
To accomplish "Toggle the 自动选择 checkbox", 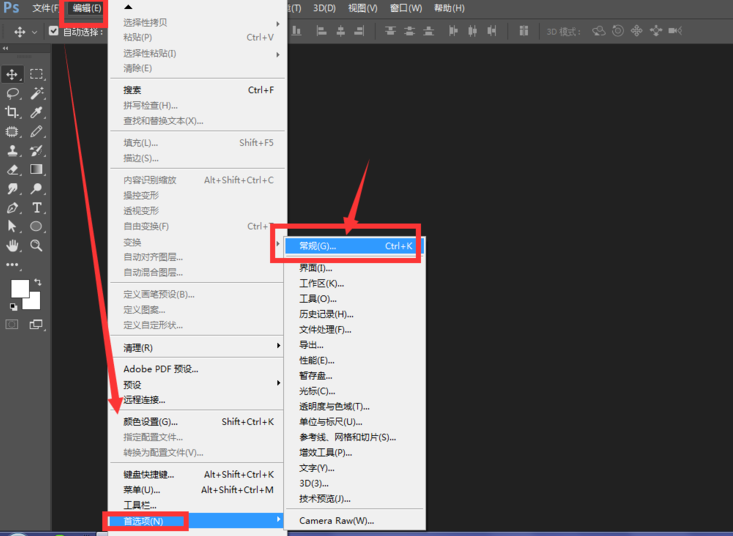I will [x=54, y=31].
